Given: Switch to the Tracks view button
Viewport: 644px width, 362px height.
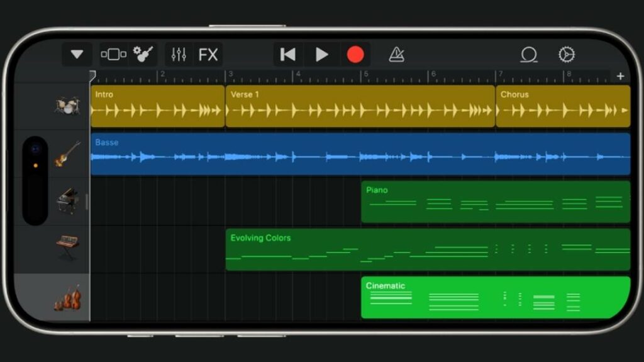Looking at the screenshot, I should [x=113, y=55].
